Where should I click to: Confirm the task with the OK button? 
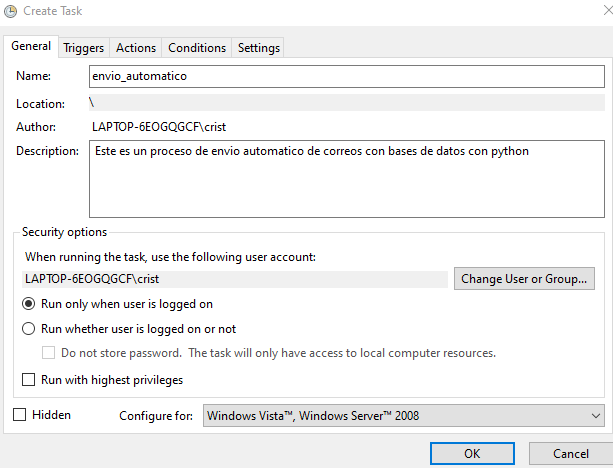coord(473,453)
